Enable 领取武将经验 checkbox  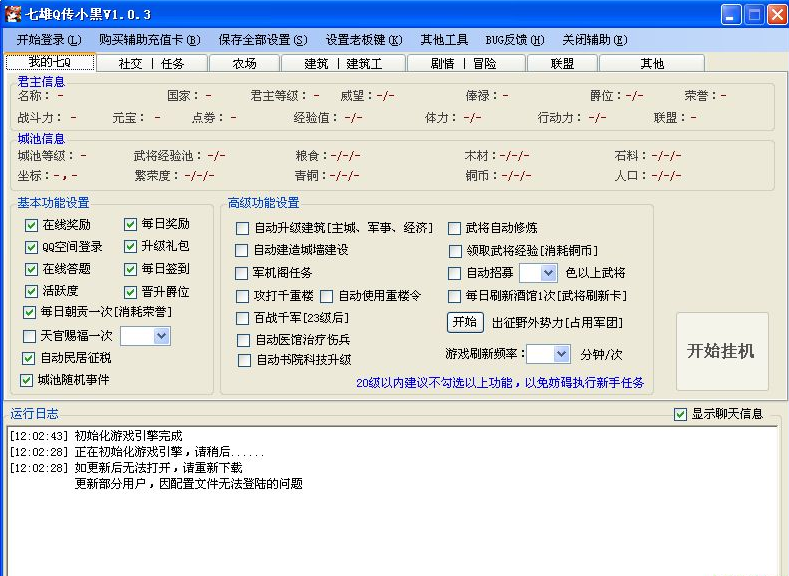pyautogui.click(x=455, y=251)
